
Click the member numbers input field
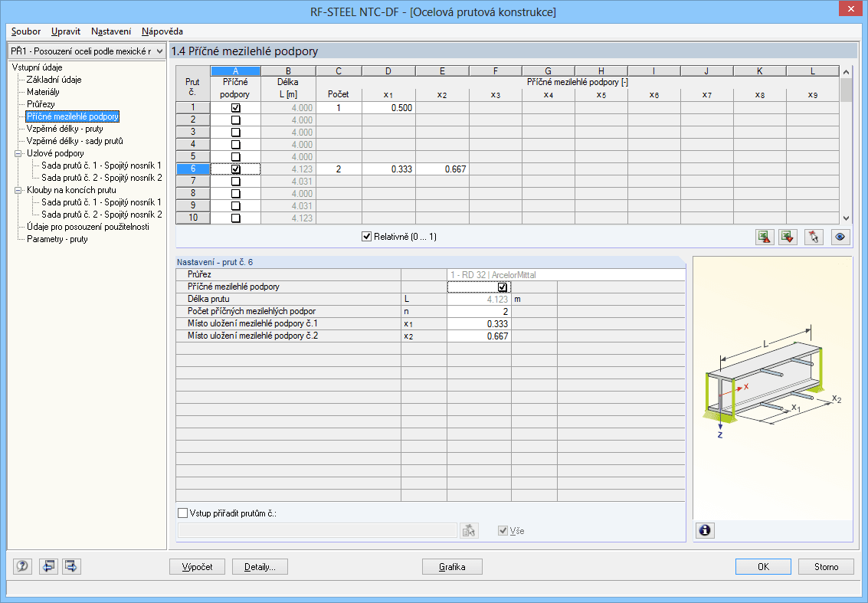317,530
